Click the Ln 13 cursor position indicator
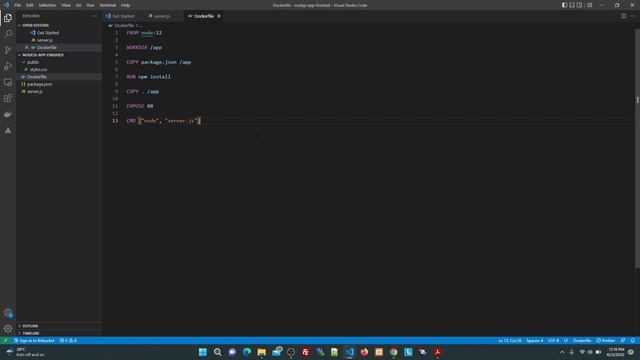 510,340
